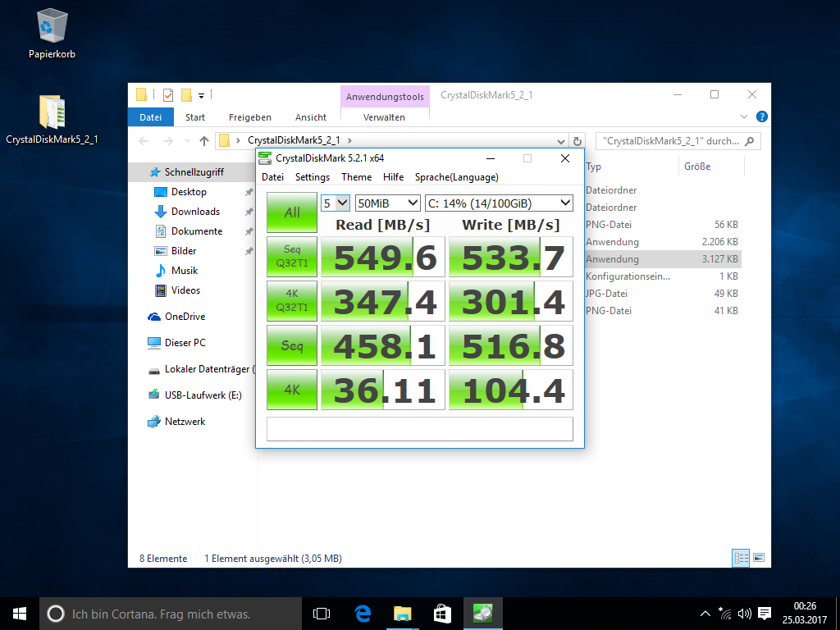Screen dimensions: 840x630
Task: Launch Microsoft Edge from the taskbar
Action: click(x=362, y=614)
